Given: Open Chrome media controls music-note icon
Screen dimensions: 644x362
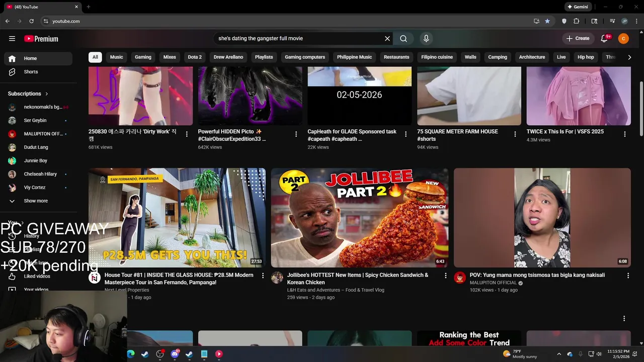Looking at the screenshot, I should click(612, 21).
